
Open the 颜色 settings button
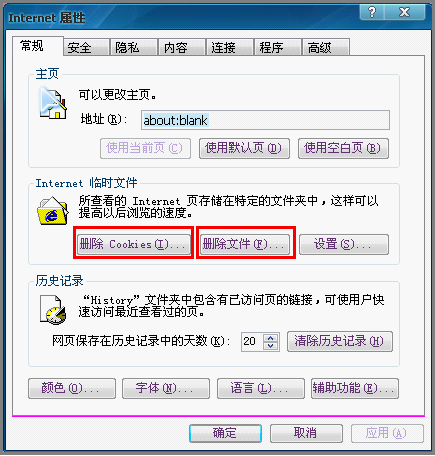pyautogui.click(x=72, y=388)
